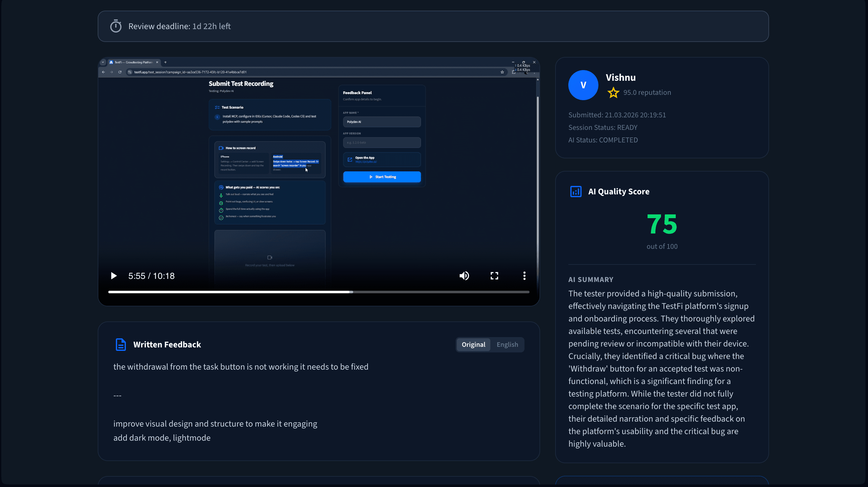Viewport: 868px width, 487px height.
Task: Click Vishnu's circular avatar
Action: pos(583,85)
